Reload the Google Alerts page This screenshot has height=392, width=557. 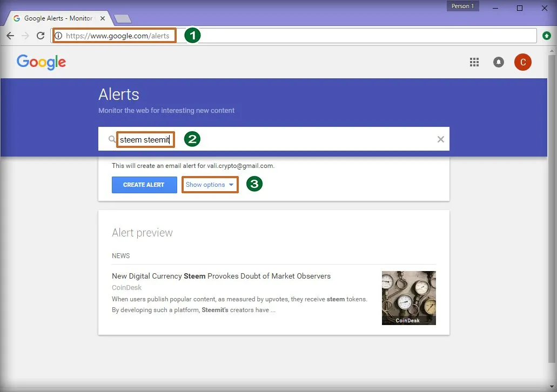(x=41, y=36)
